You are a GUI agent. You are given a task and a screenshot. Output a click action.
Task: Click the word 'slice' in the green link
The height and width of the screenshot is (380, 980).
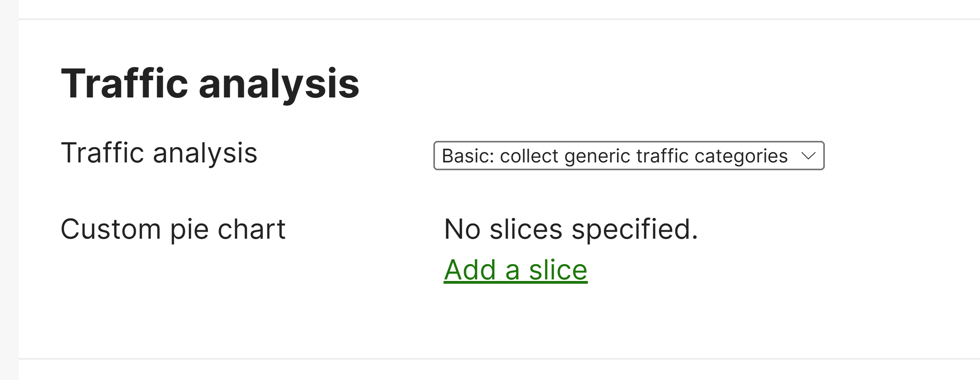pyautogui.click(x=558, y=270)
